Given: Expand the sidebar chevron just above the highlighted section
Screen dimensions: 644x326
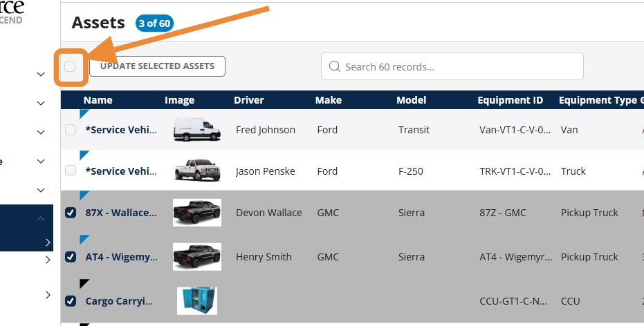Looking at the screenshot, I should (41, 190).
